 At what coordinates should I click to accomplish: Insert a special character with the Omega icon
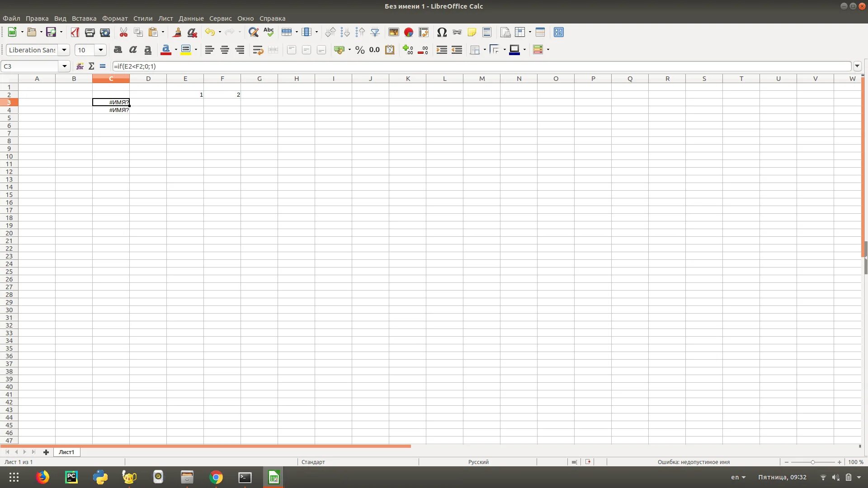442,32
